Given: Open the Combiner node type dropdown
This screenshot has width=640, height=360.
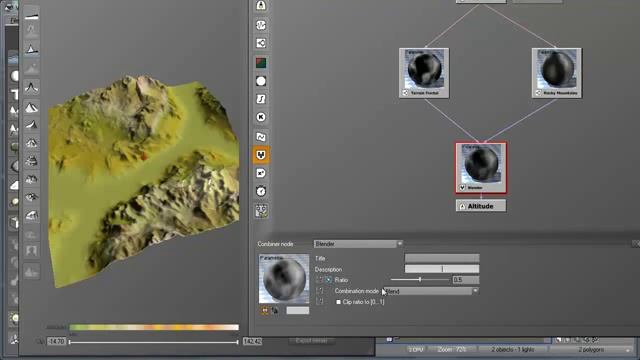Looking at the screenshot, I should point(358,244).
